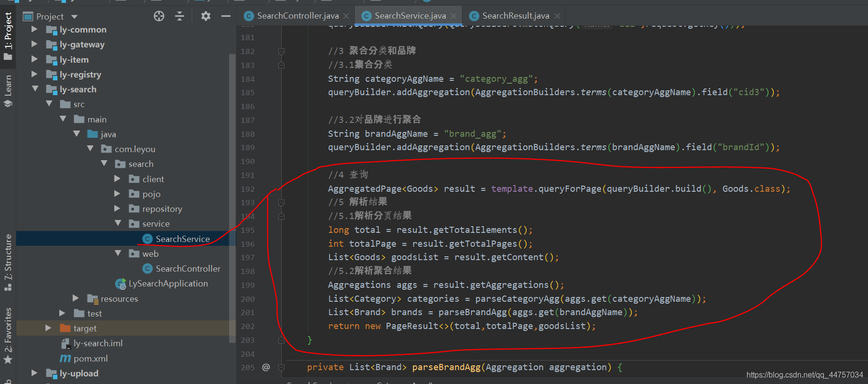Click the folding marker on line 182
The height and width of the screenshot is (384, 868).
click(x=281, y=51)
